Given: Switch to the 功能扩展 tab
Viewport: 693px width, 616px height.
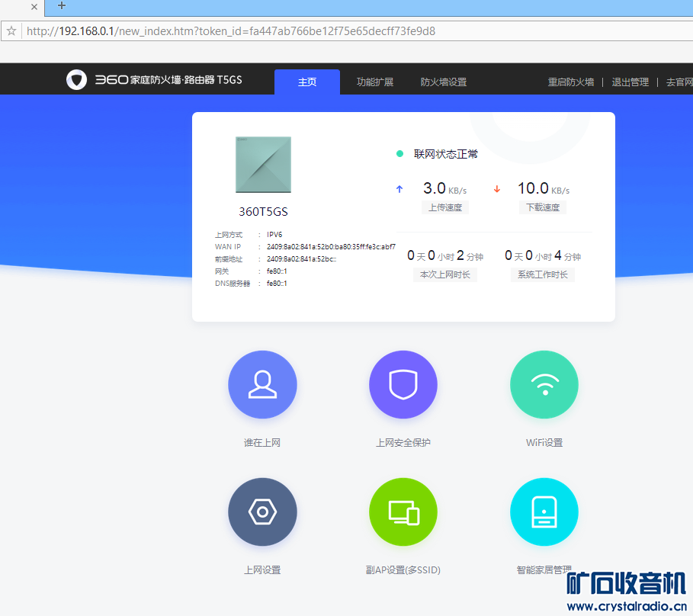Looking at the screenshot, I should click(375, 82).
